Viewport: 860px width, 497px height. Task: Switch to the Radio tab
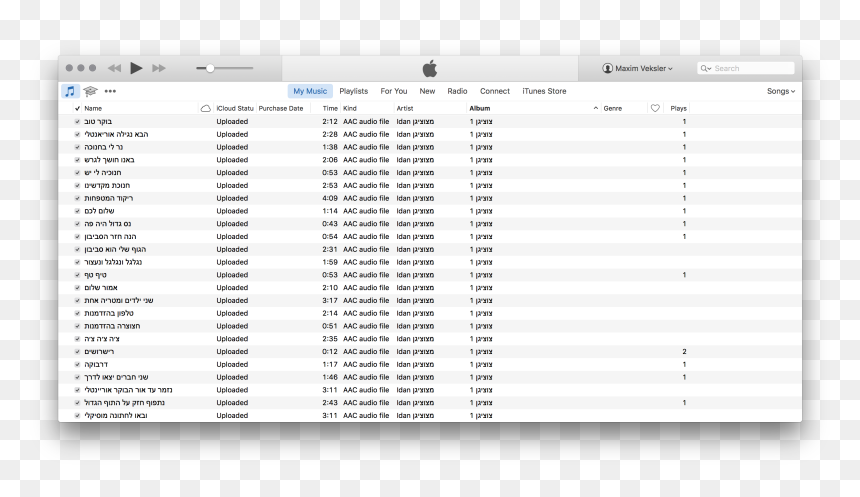(x=457, y=91)
